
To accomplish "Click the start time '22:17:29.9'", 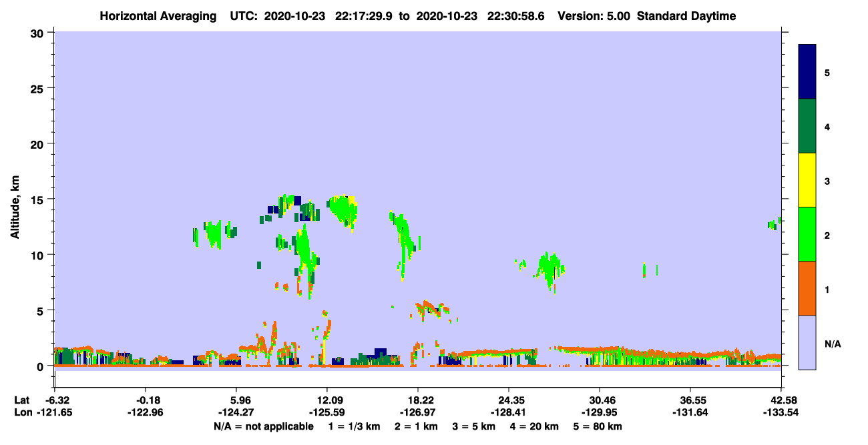I will (365, 16).
